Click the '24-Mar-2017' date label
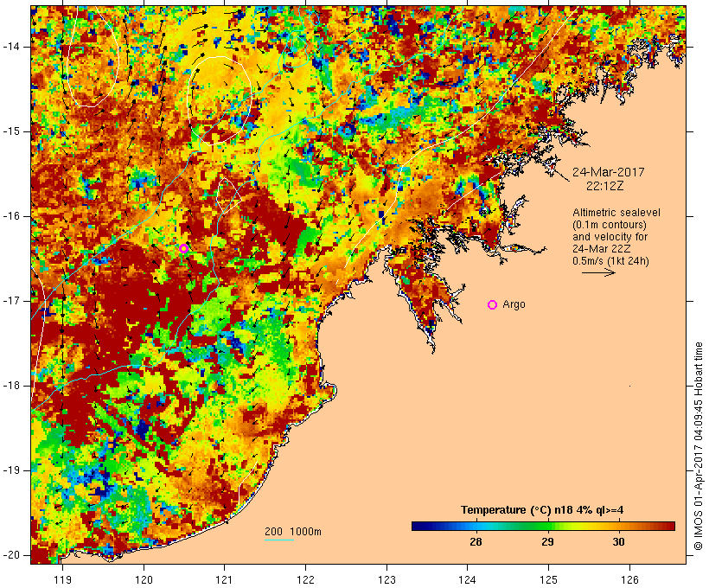Viewport: 709px width, 588px height. click(609, 172)
